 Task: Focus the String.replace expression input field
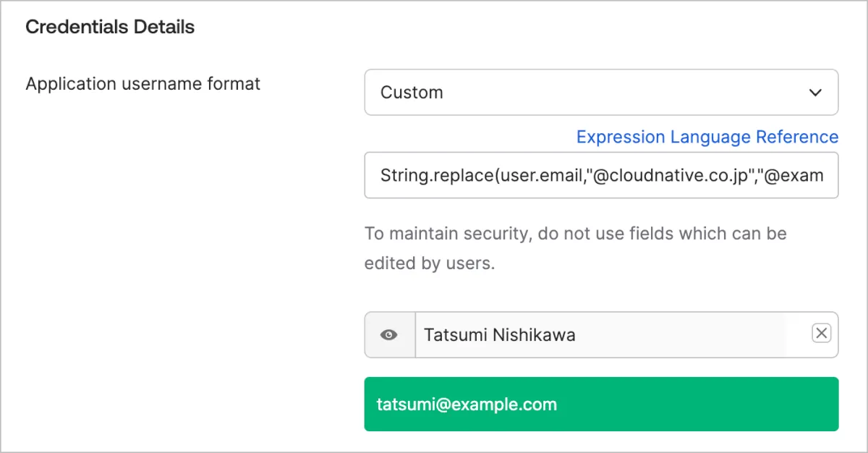coord(600,175)
